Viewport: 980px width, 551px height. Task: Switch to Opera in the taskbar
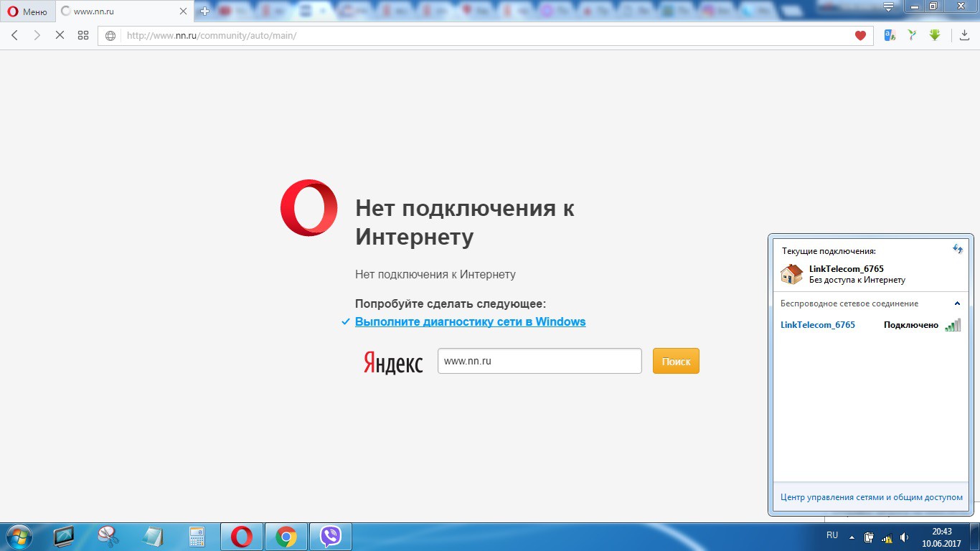[242, 537]
